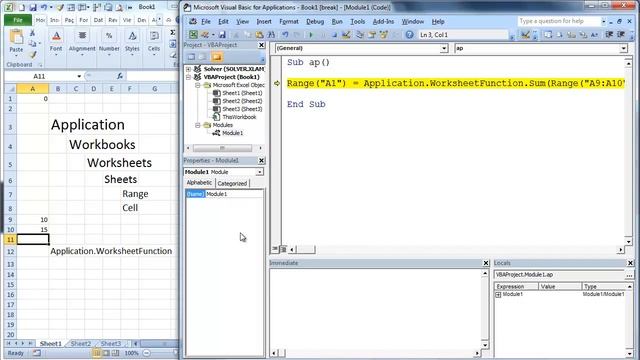Open the green File tab in Excel
Viewport: 640px width, 360px height.
(x=18, y=20)
